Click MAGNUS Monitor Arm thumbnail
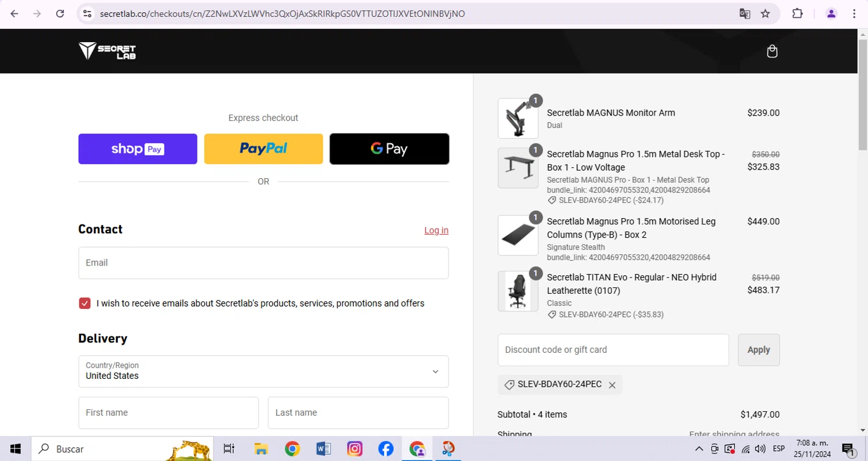 pos(518,119)
